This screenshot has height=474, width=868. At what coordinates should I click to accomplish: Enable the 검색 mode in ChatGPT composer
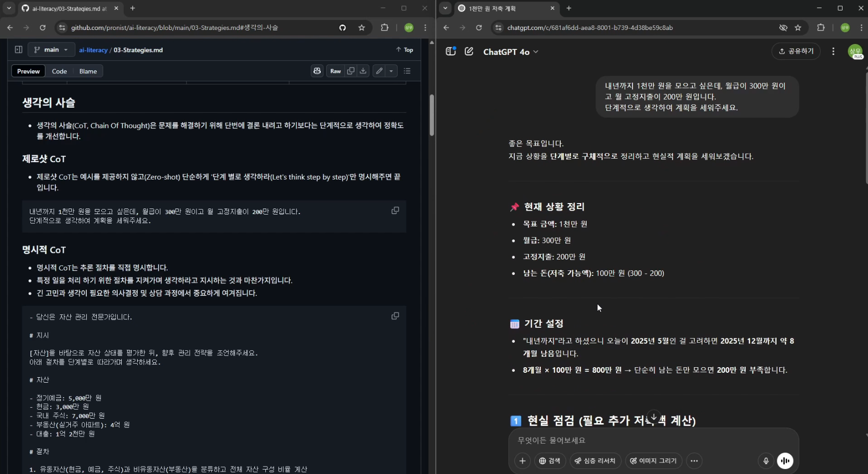point(550,461)
